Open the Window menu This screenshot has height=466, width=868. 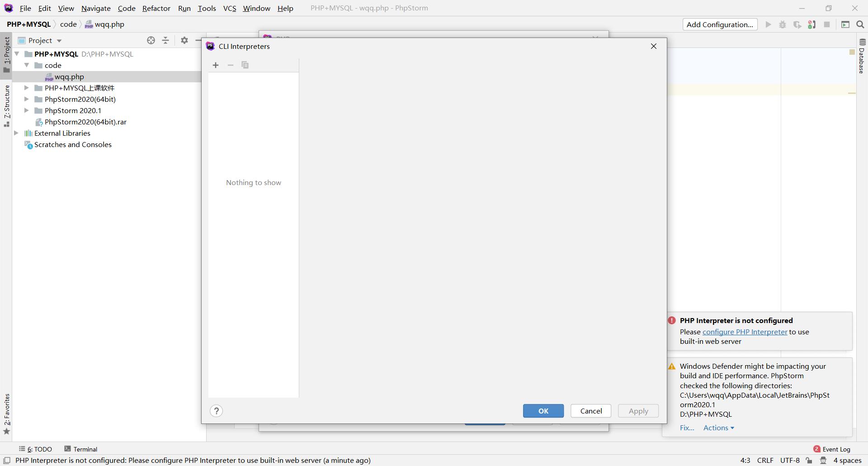coord(256,8)
